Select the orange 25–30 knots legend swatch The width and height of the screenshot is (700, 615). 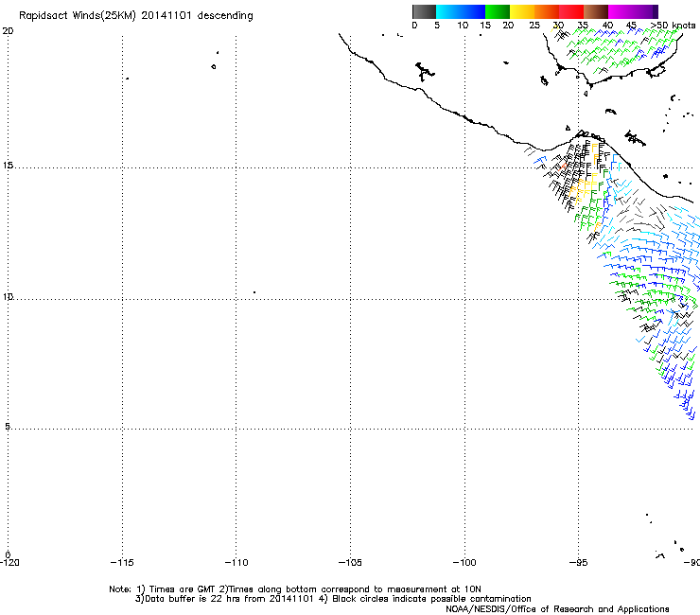(547, 11)
